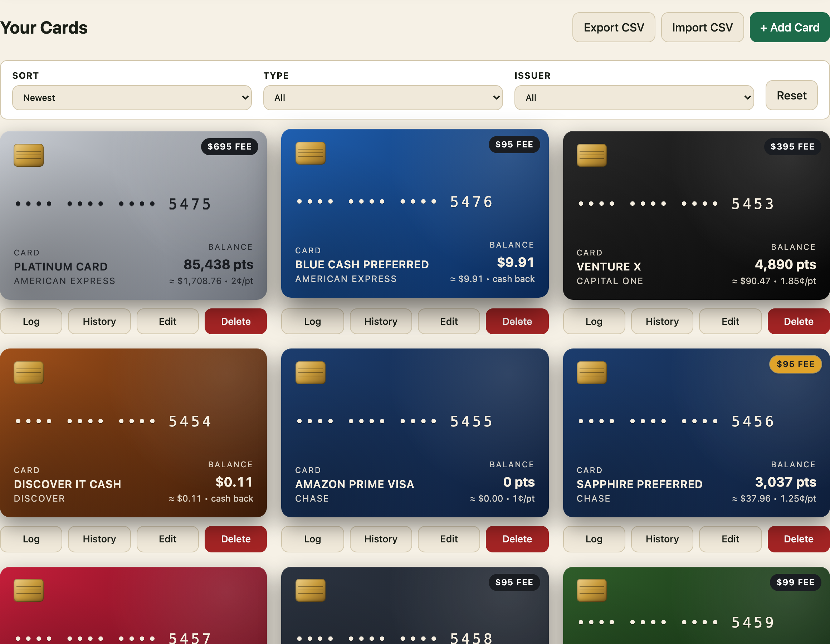Click the chip on green card ending 5459

(x=591, y=590)
